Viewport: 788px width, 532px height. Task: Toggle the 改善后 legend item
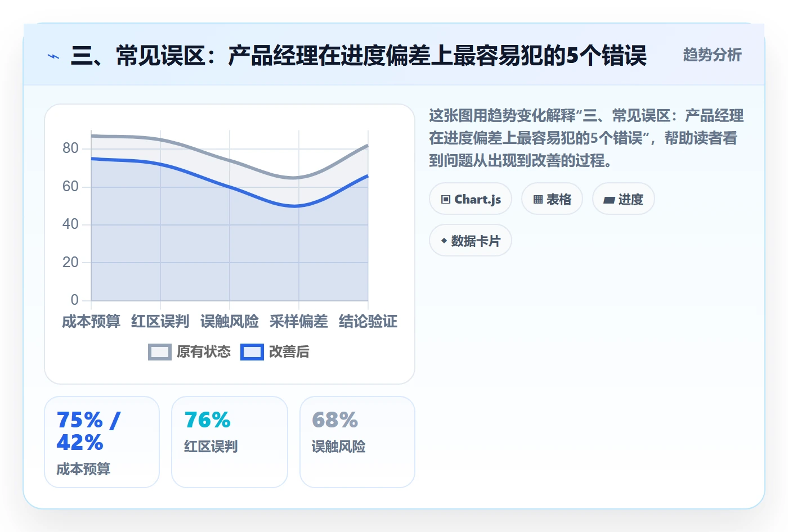click(x=275, y=351)
